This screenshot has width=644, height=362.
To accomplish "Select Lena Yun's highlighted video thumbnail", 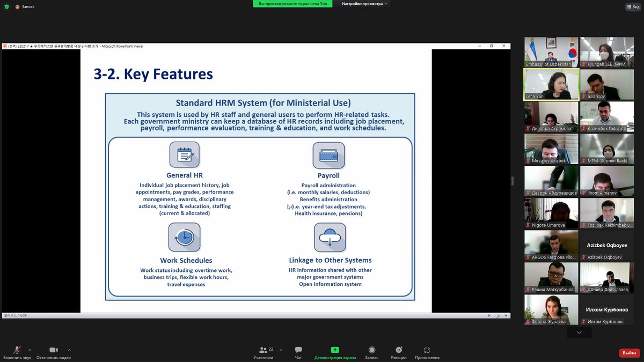I will pyautogui.click(x=551, y=84).
